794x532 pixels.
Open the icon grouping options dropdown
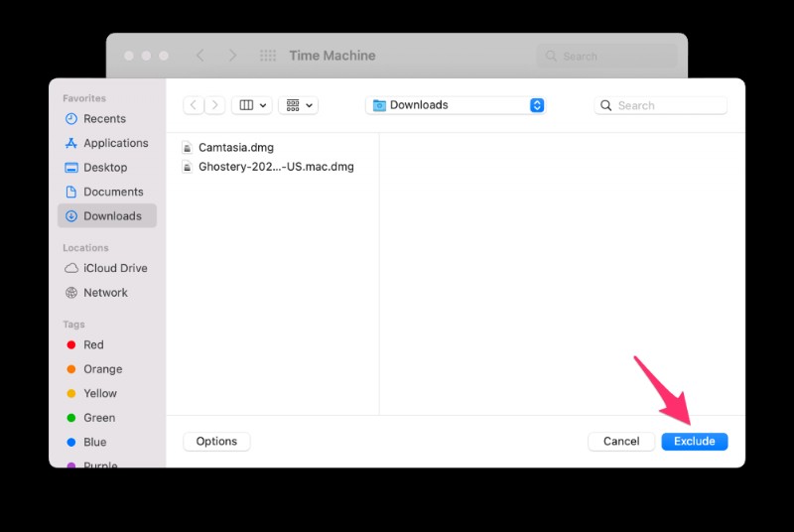coord(298,105)
